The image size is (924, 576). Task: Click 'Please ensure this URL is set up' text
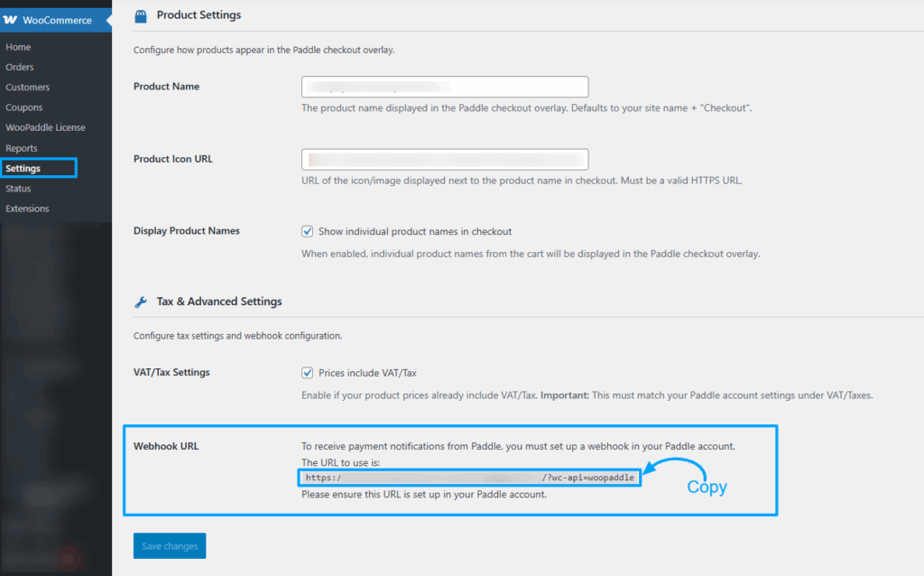point(424,495)
